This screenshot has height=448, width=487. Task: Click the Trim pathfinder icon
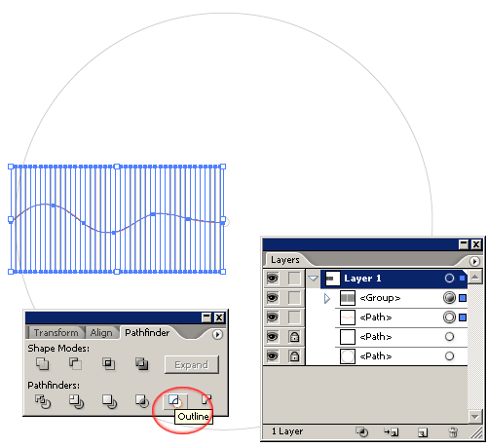pos(76,401)
